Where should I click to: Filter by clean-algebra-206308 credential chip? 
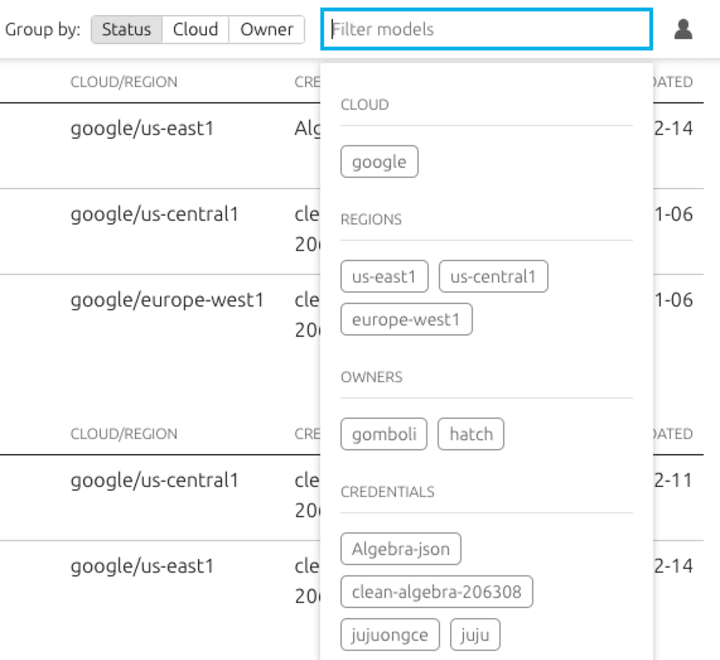[x=436, y=592]
